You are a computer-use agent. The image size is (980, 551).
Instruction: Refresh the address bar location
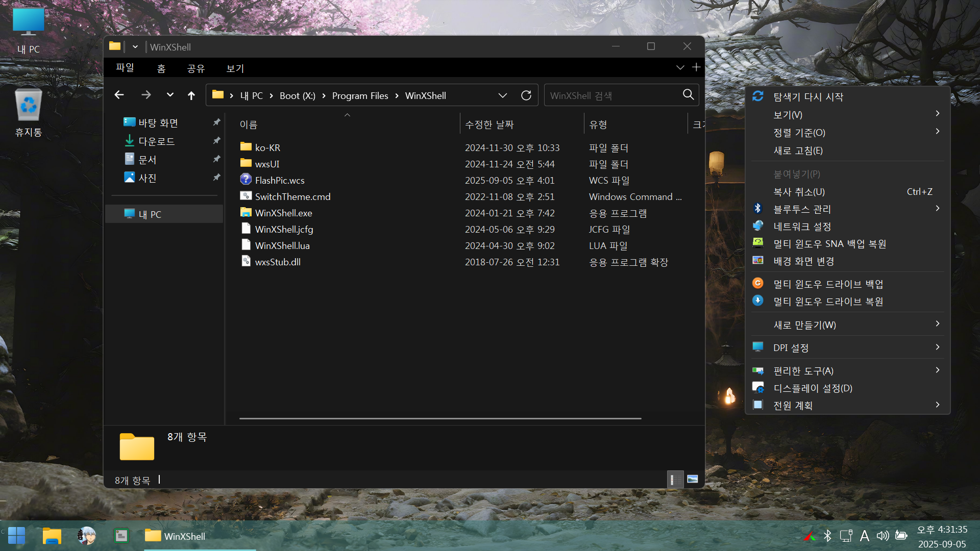(526, 95)
